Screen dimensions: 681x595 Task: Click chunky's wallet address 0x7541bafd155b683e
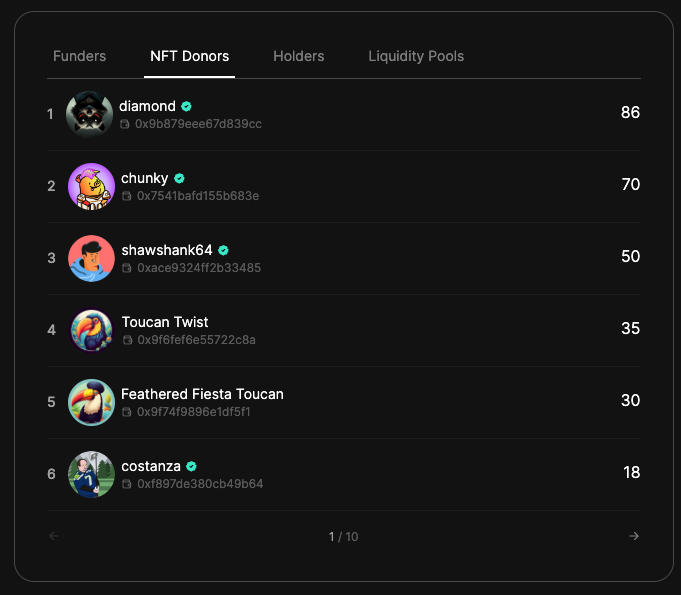pos(198,196)
